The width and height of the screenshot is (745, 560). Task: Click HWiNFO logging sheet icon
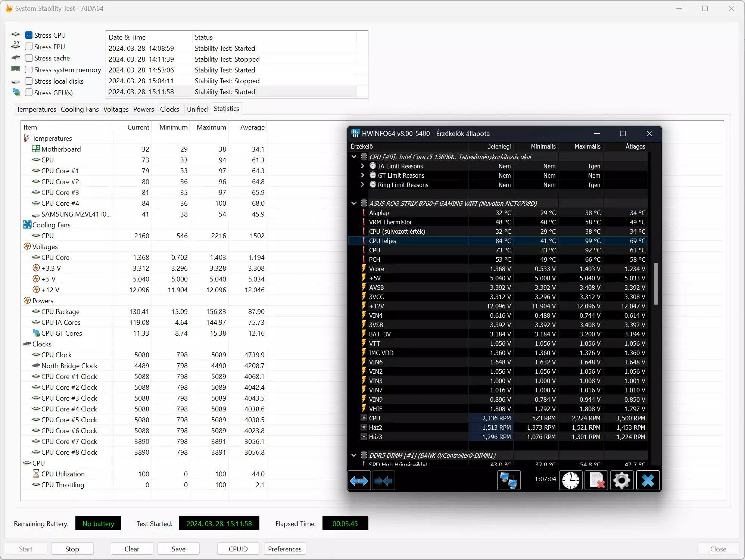coord(596,480)
